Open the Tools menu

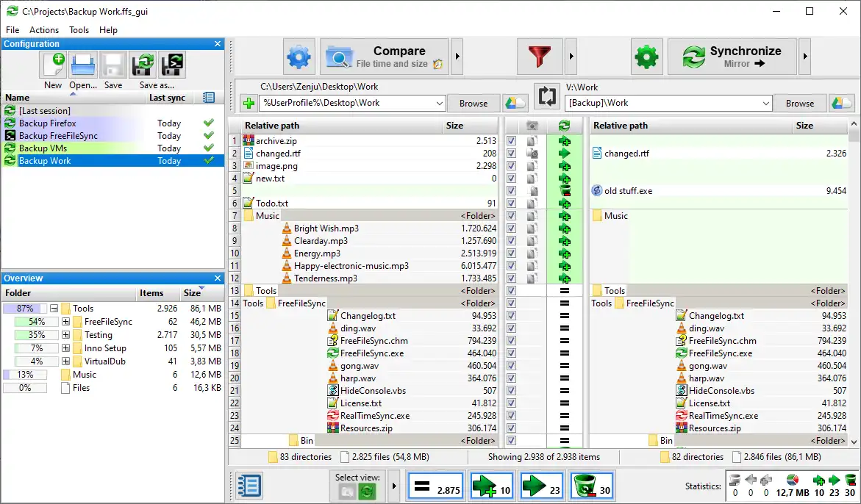pos(79,30)
